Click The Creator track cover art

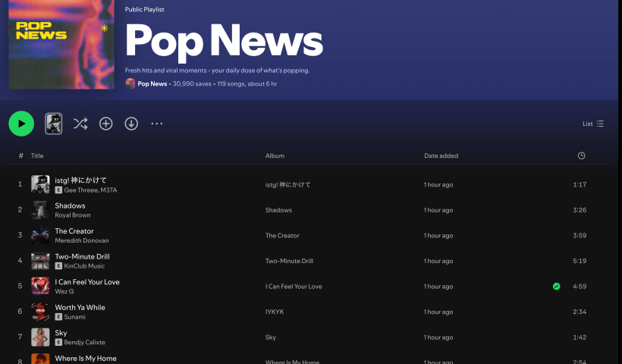[x=40, y=236]
